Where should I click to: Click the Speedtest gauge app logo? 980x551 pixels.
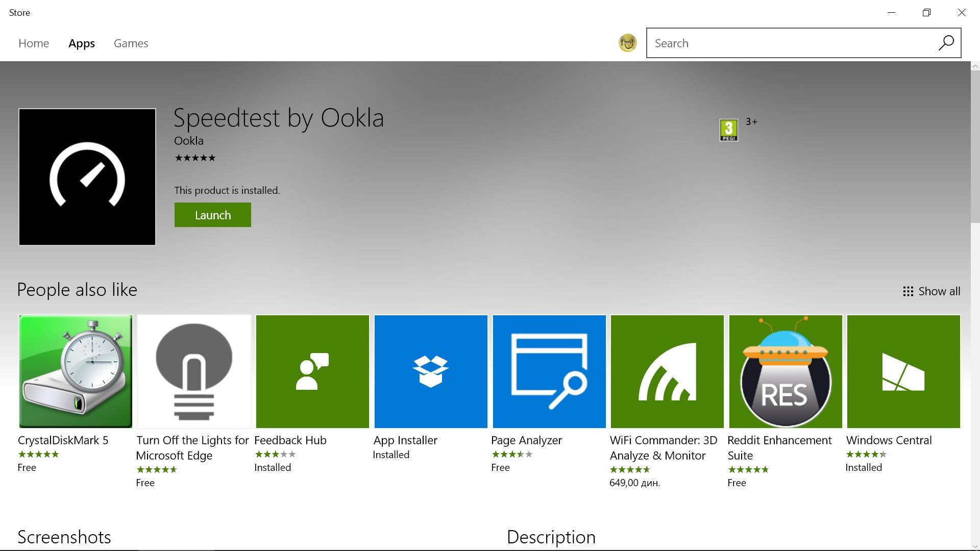click(87, 177)
